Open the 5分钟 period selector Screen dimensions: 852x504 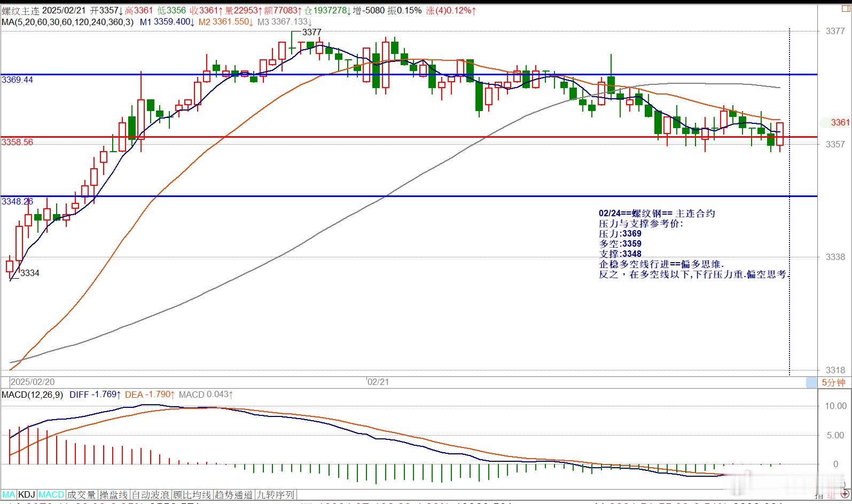[833, 382]
